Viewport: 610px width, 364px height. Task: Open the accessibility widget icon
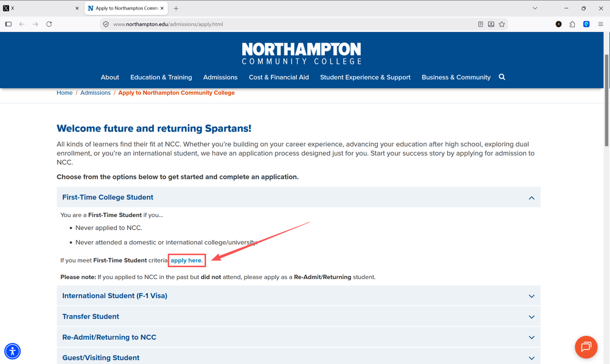12,351
